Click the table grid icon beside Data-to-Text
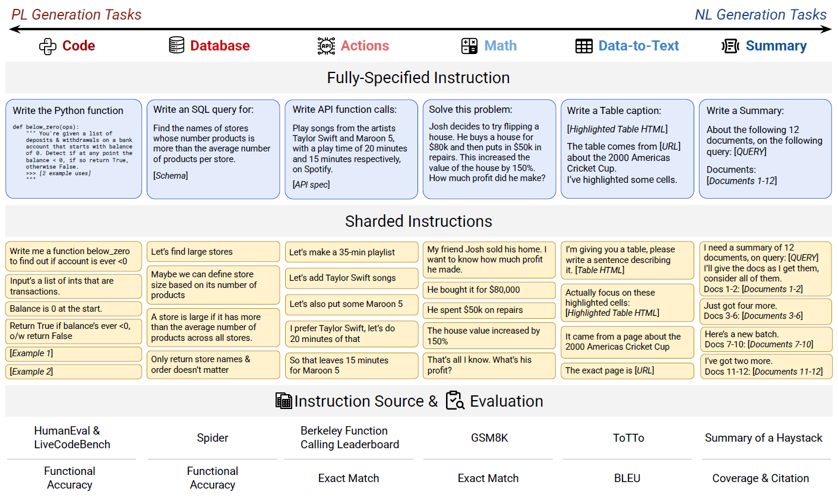This screenshot has height=504, width=838. click(x=584, y=46)
